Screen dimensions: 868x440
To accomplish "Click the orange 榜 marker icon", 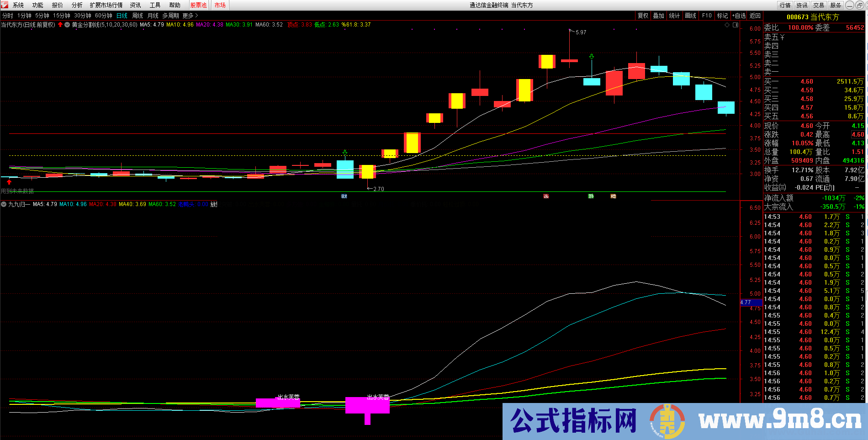I will coord(613,196).
